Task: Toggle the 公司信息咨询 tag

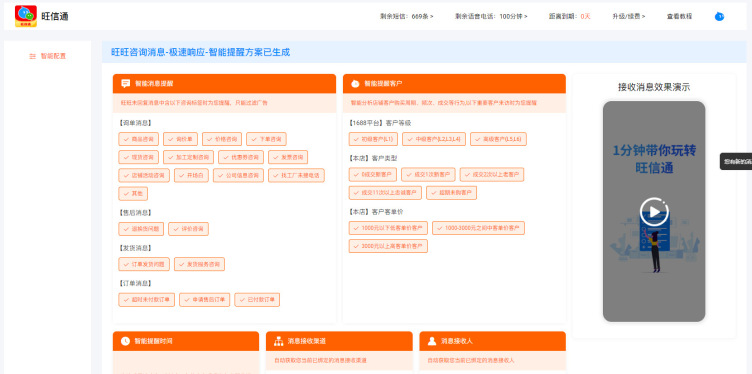Action: click(x=238, y=175)
